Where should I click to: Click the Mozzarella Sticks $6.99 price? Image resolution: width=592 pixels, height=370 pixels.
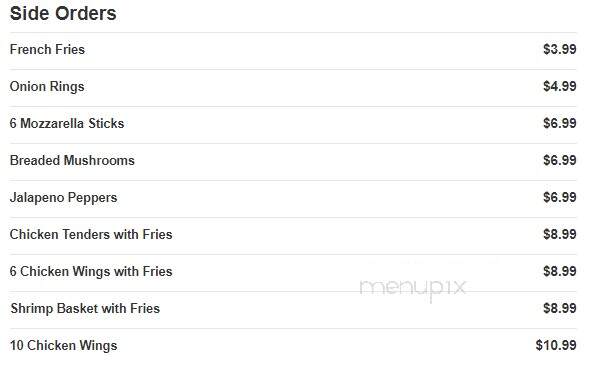pyautogui.click(x=560, y=123)
